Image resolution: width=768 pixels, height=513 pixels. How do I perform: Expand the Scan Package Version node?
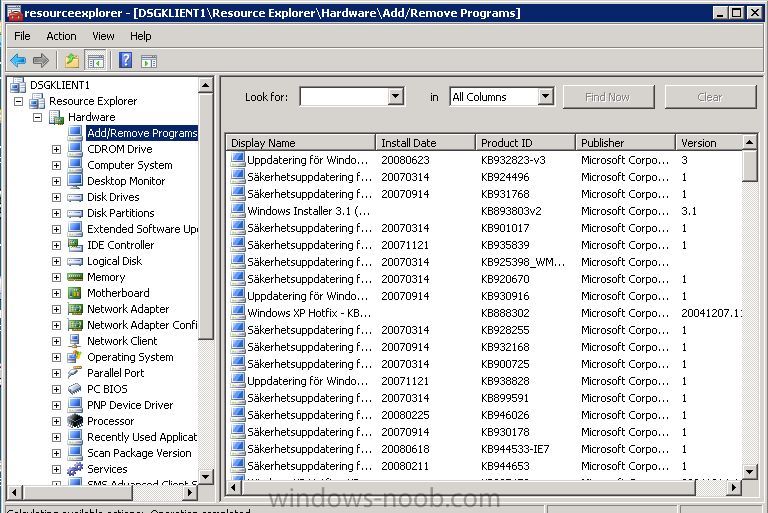pyautogui.click(x=56, y=454)
